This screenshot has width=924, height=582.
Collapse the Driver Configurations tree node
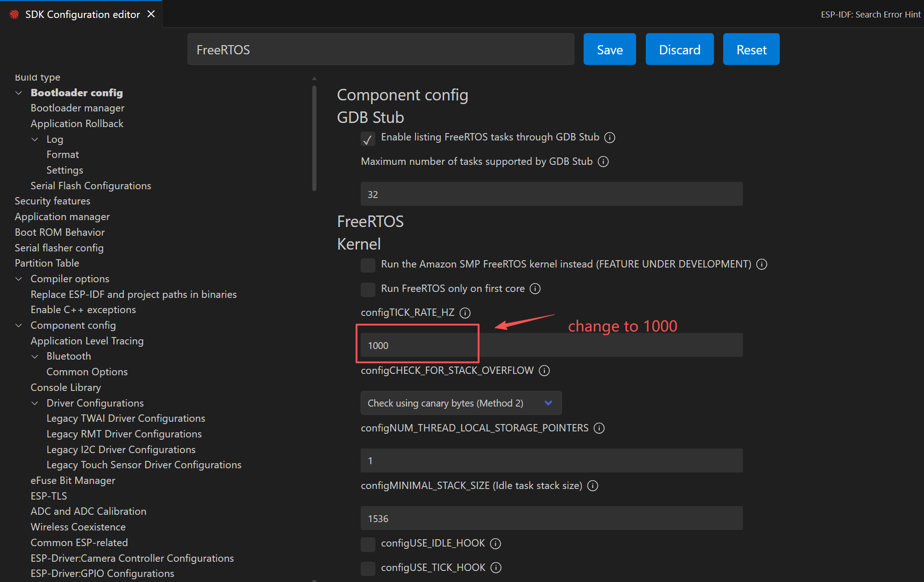(x=35, y=403)
